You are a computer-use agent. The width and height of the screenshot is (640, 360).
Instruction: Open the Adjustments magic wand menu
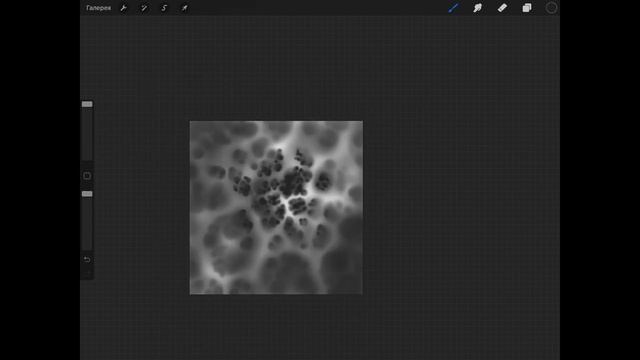click(144, 8)
